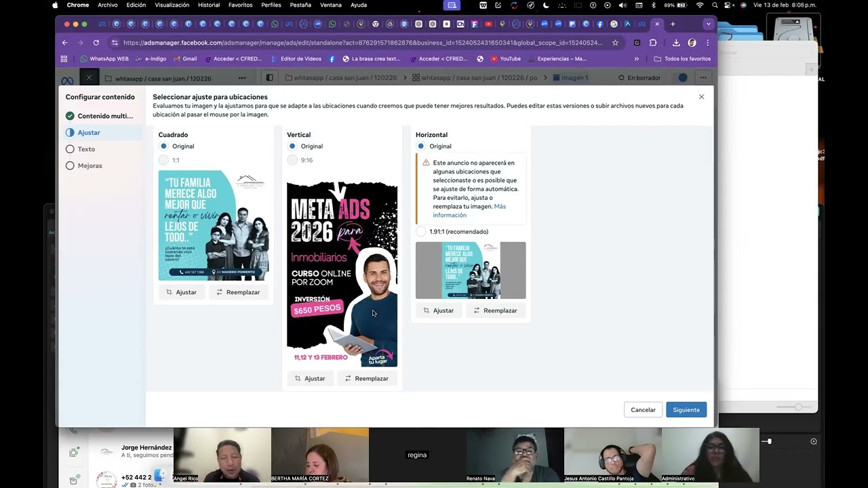Screen dimensions: 868x488
Task: Click the Chrome forward arrow
Action: (x=81, y=43)
